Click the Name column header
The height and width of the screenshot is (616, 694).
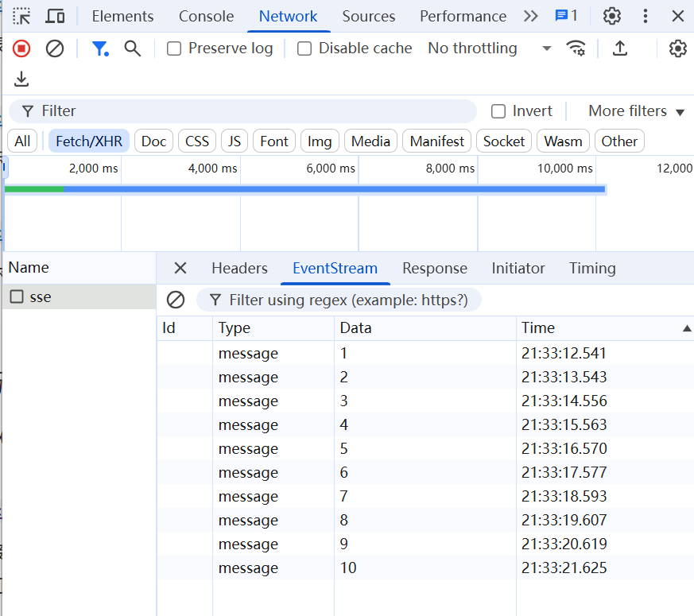79,268
